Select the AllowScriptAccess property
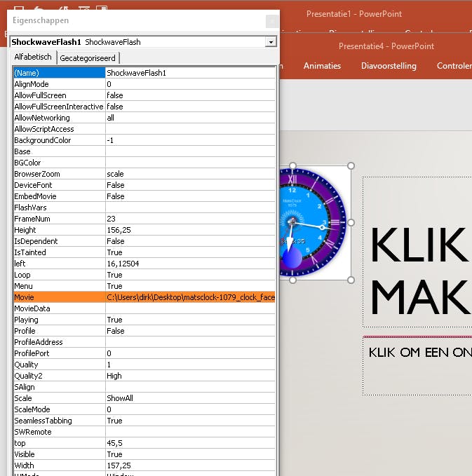Image resolution: width=472 pixels, height=476 pixels. coord(60,129)
